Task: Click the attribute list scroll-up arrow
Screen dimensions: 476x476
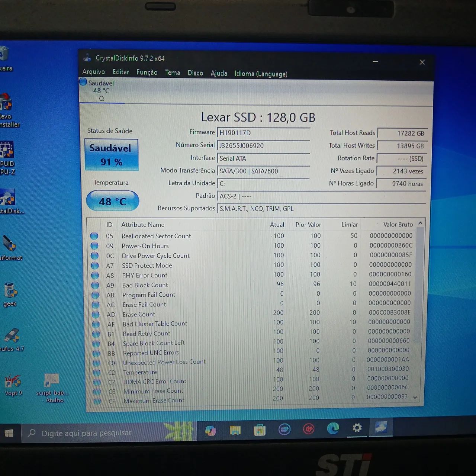Action: point(420,223)
